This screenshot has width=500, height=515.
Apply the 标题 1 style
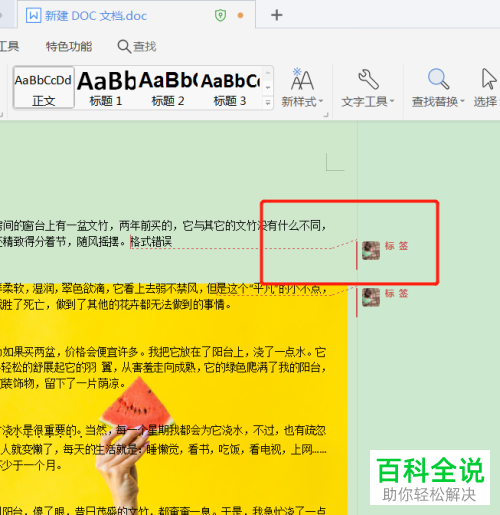pos(106,89)
